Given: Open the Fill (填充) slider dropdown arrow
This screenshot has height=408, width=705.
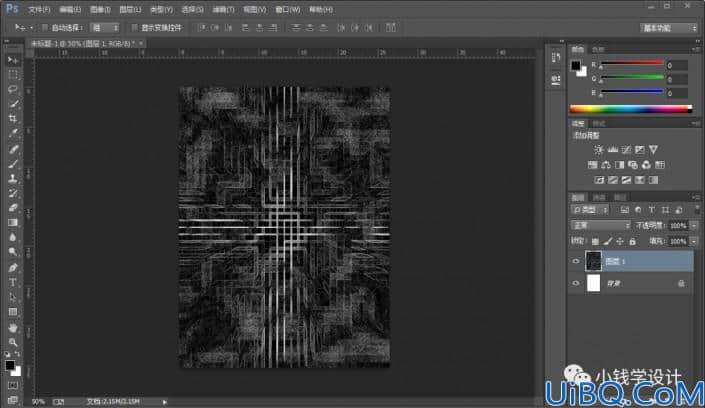Looking at the screenshot, I should (x=695, y=242).
